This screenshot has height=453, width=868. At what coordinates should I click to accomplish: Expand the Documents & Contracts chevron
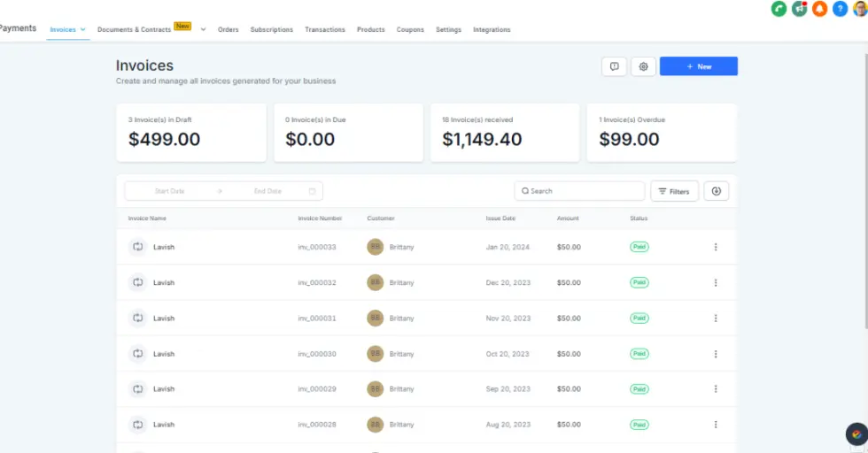[x=203, y=29]
